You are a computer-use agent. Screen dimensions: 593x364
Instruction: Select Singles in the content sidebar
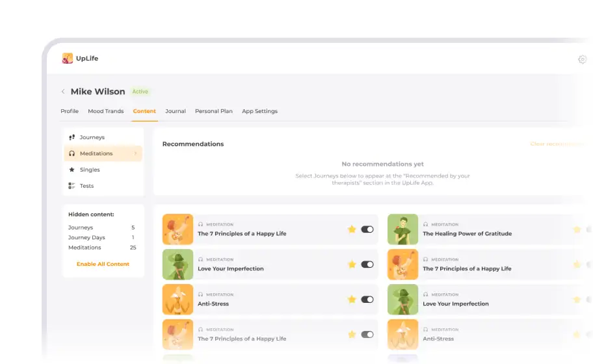[x=103, y=170]
